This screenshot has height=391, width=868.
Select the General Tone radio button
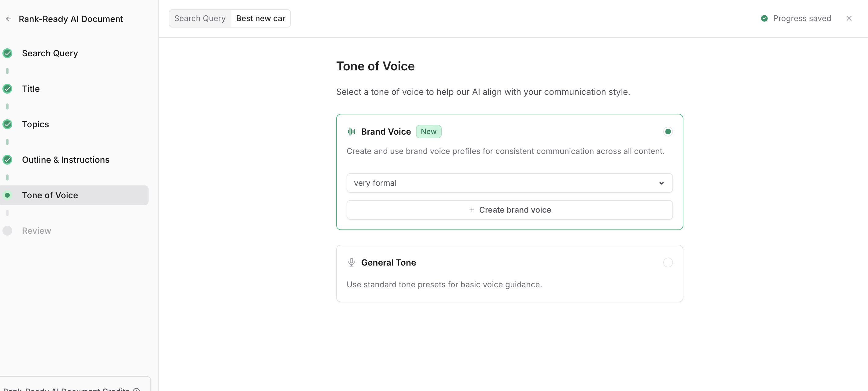point(668,263)
